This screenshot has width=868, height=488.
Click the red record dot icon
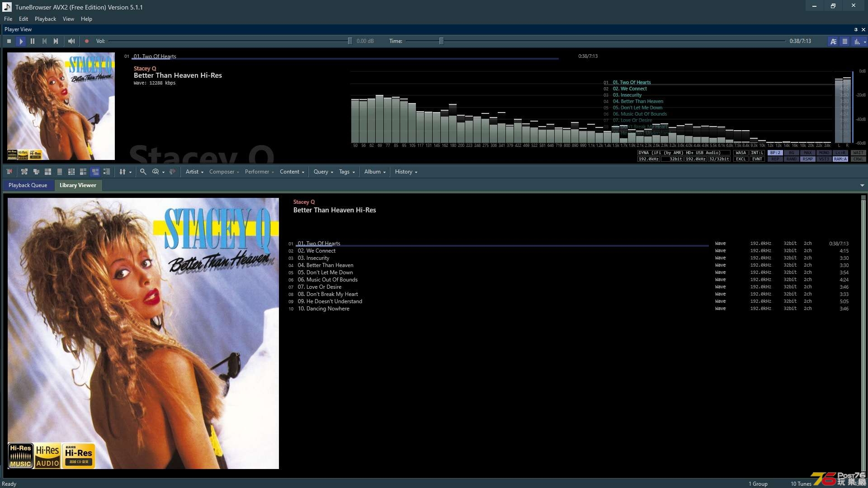click(87, 41)
